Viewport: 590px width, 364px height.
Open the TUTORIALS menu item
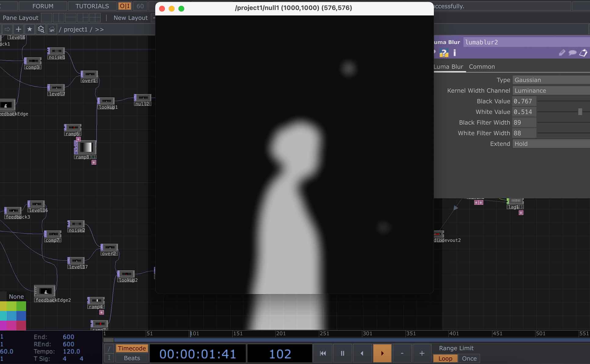pyautogui.click(x=92, y=6)
